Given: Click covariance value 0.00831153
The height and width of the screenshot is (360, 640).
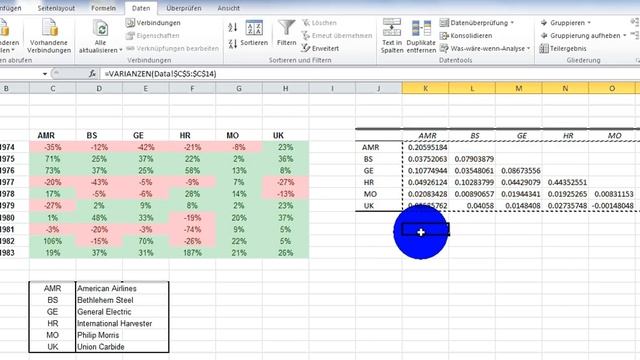Looking at the screenshot, I should [x=613, y=194].
